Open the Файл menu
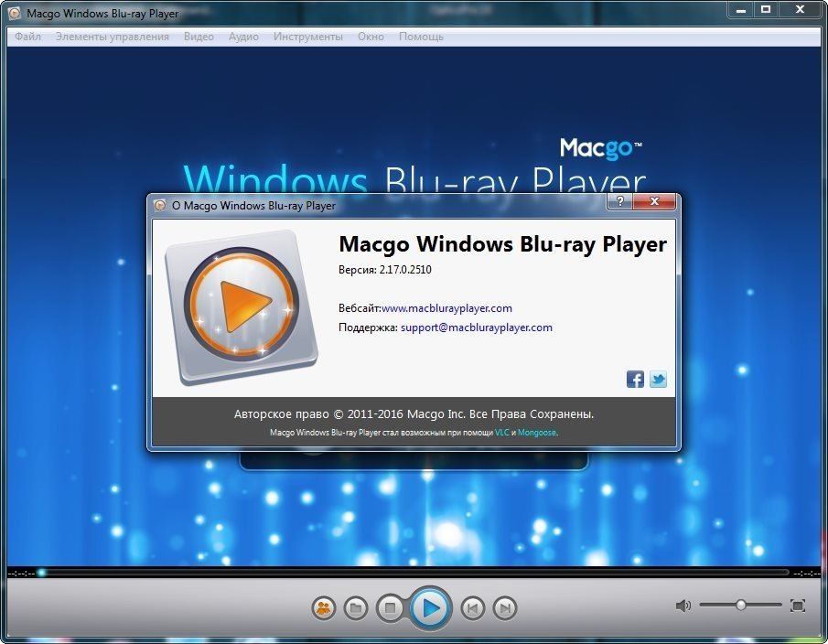Image resolution: width=828 pixels, height=644 pixels. click(x=27, y=37)
